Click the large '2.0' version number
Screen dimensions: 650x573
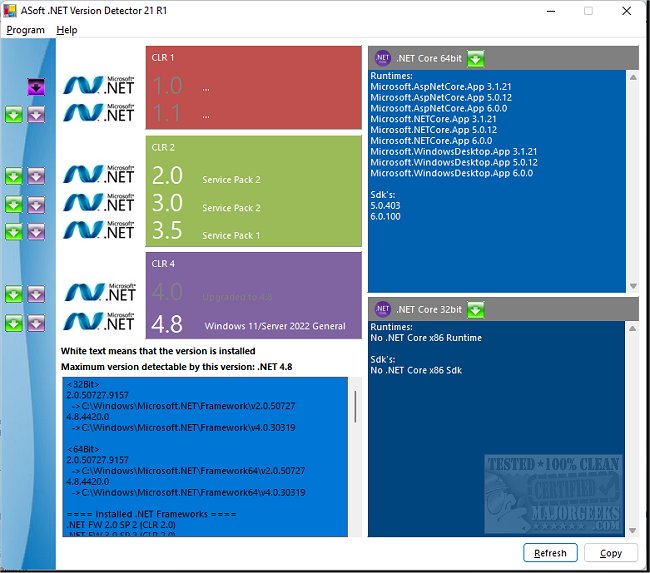click(167, 175)
